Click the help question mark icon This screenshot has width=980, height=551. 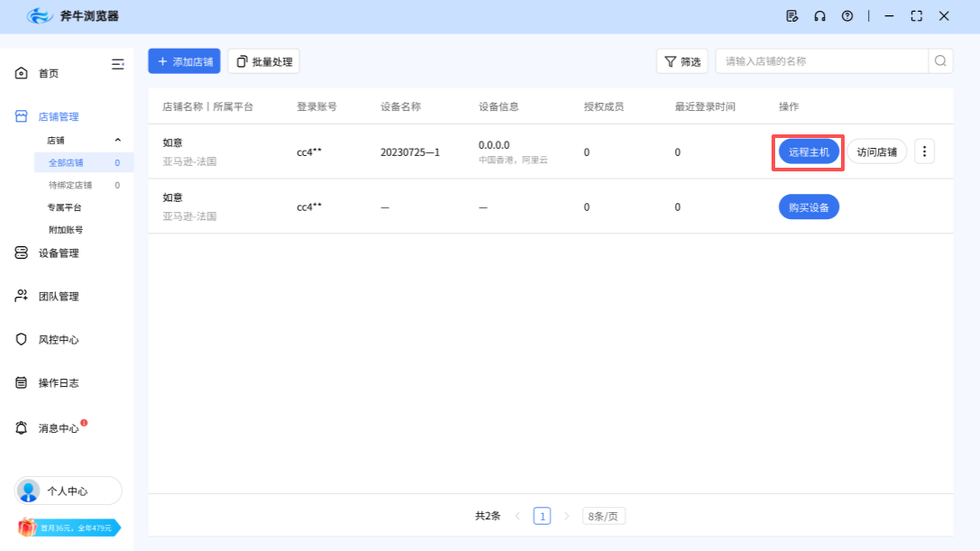(x=846, y=15)
